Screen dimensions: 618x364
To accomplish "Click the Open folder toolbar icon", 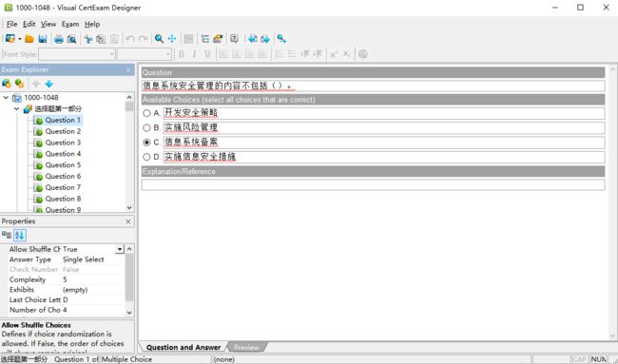I will coord(29,39).
